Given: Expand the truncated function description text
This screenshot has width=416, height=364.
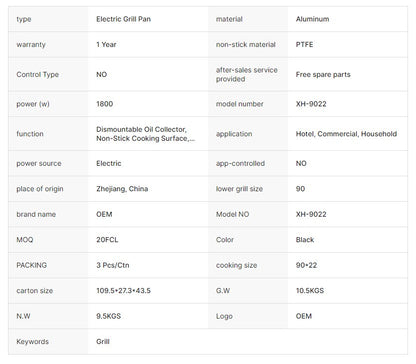Looking at the screenshot, I should pyautogui.click(x=146, y=134).
